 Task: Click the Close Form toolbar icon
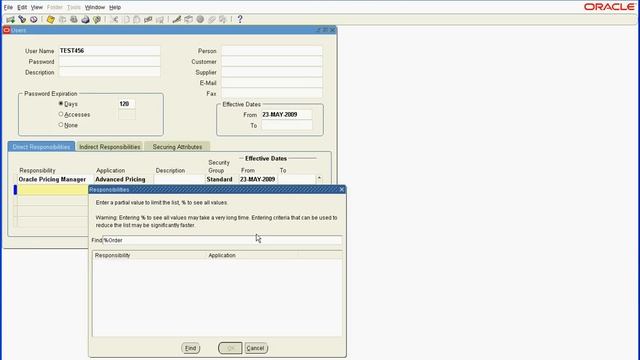(97, 19)
